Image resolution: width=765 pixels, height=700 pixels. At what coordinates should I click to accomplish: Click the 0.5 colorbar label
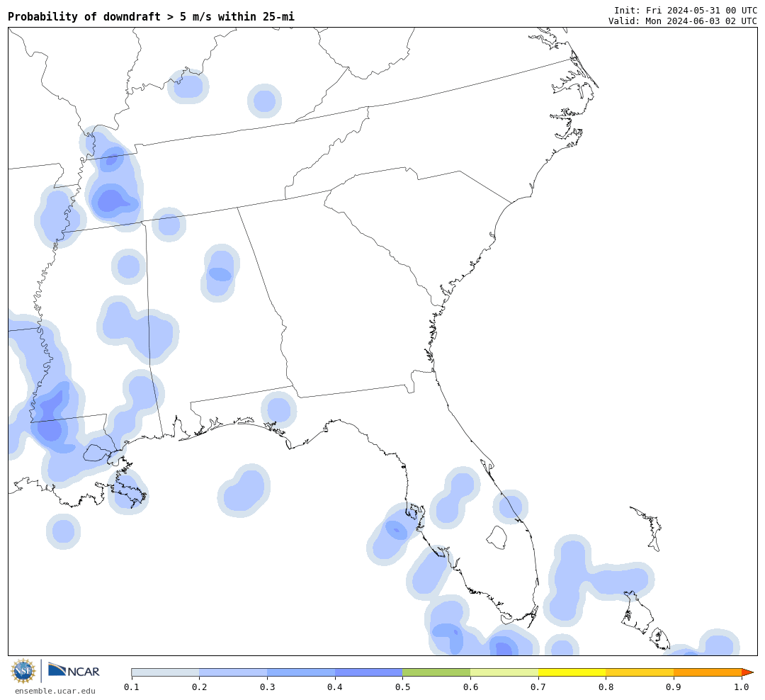(402, 687)
